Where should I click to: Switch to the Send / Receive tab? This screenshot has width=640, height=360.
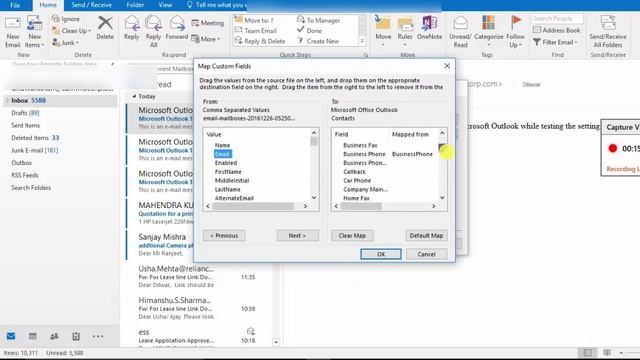(91, 5)
